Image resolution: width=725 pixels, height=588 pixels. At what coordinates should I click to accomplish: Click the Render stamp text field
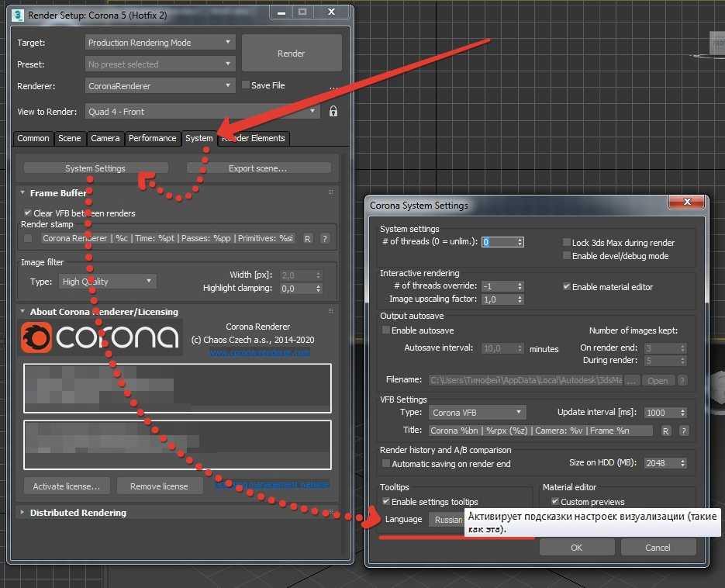(x=168, y=238)
